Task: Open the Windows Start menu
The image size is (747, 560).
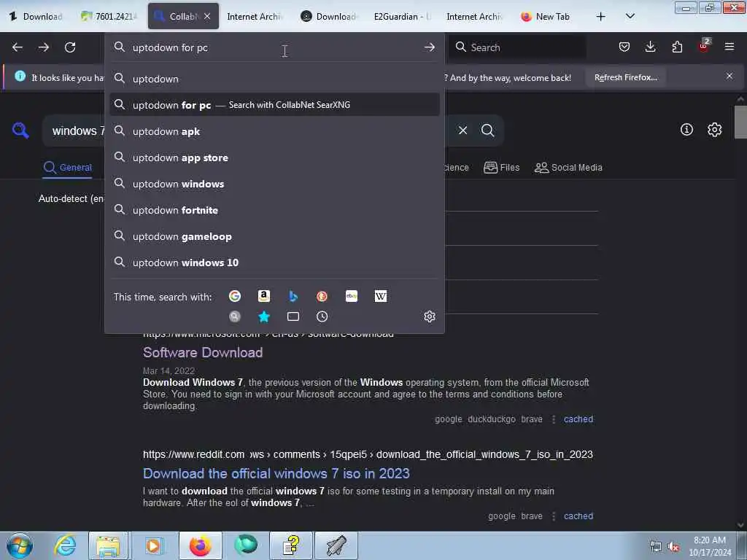Action: pos(20,545)
